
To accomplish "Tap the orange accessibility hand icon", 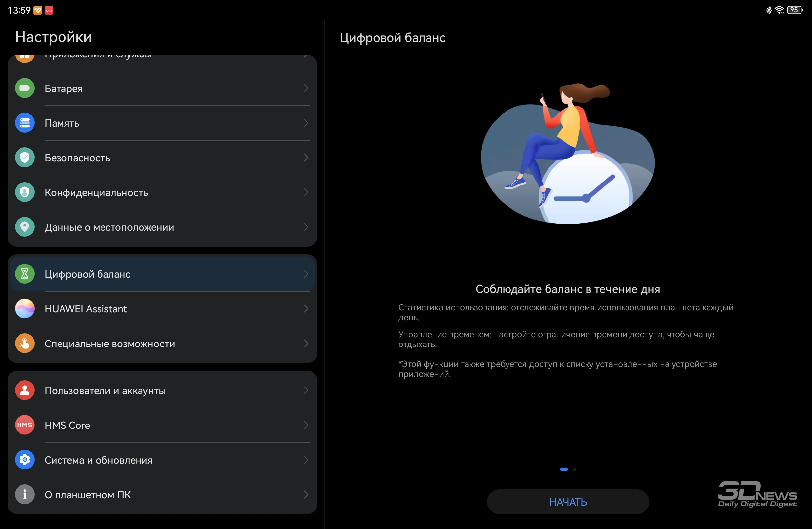I will pyautogui.click(x=24, y=344).
